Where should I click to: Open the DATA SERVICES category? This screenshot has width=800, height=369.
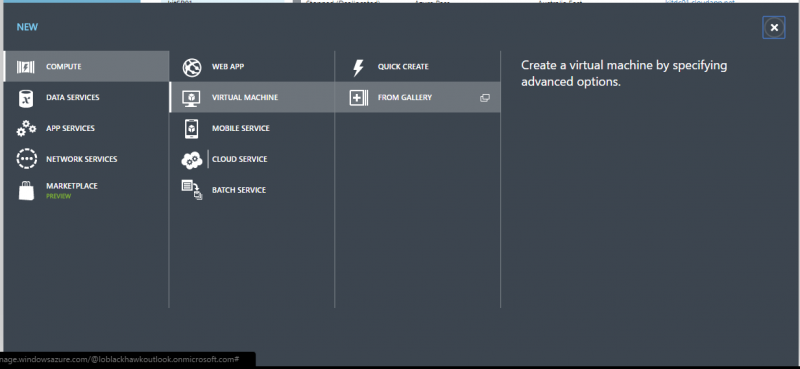[x=86, y=97]
